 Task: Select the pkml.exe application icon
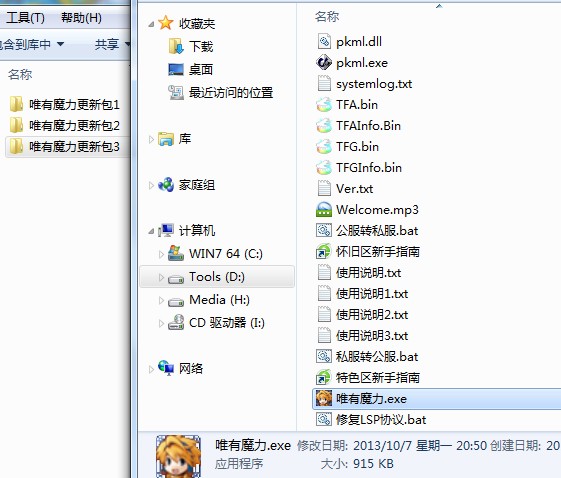(324, 63)
